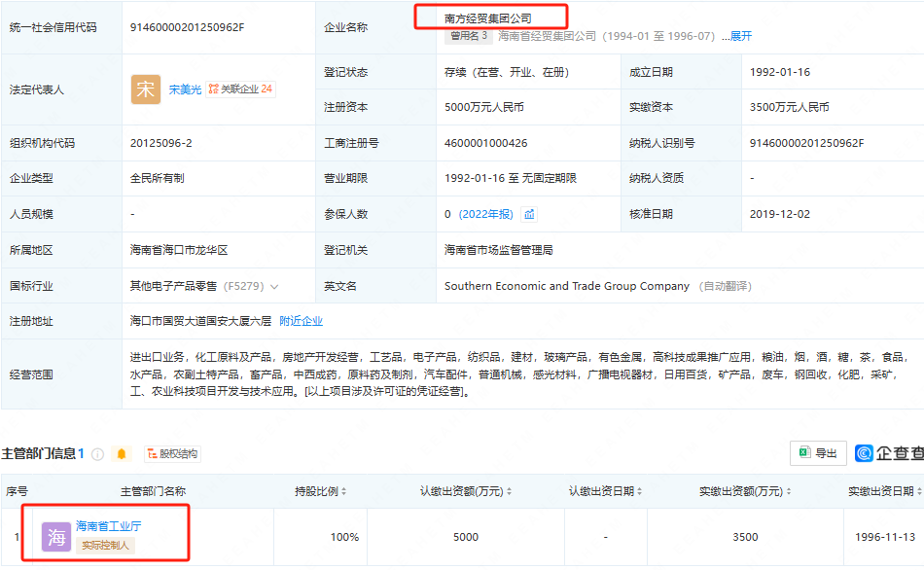Click the orange 宋 avatar icon
This screenshot has width=924, height=570.
pos(146,89)
